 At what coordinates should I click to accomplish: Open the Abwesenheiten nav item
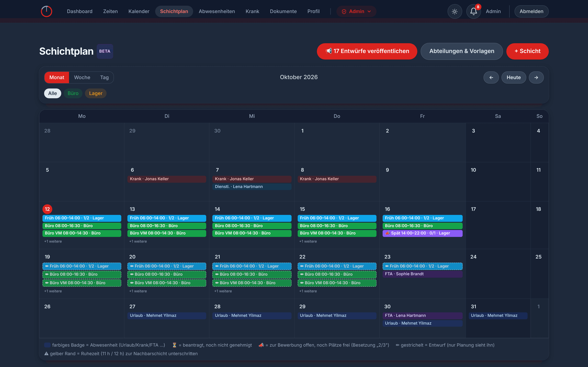[x=217, y=11]
